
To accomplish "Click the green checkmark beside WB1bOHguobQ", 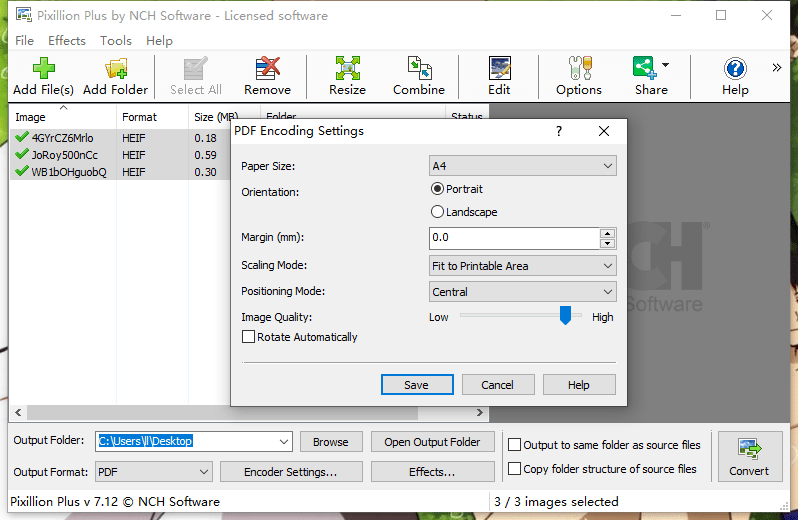I will coord(22,171).
